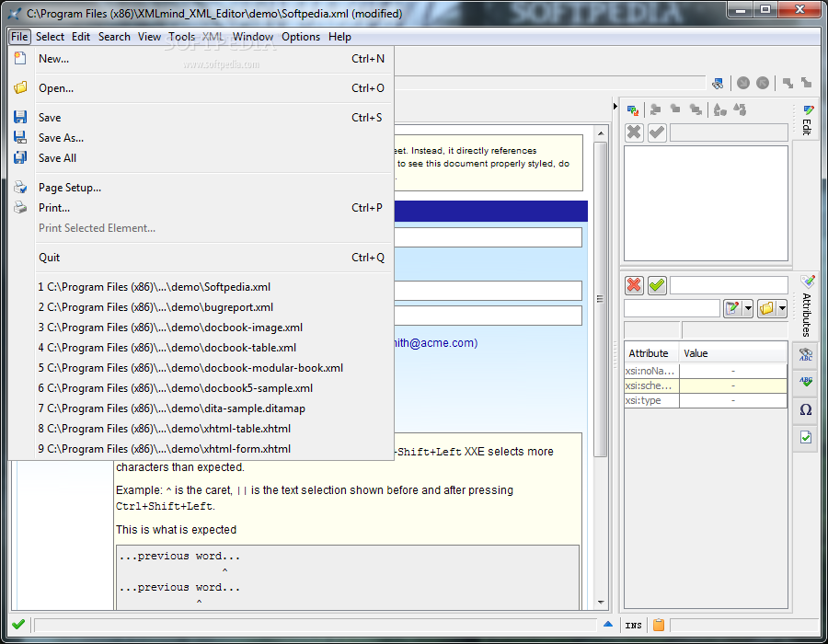Click the Convert icon in Edit tool
The image size is (828, 644).
click(x=719, y=109)
